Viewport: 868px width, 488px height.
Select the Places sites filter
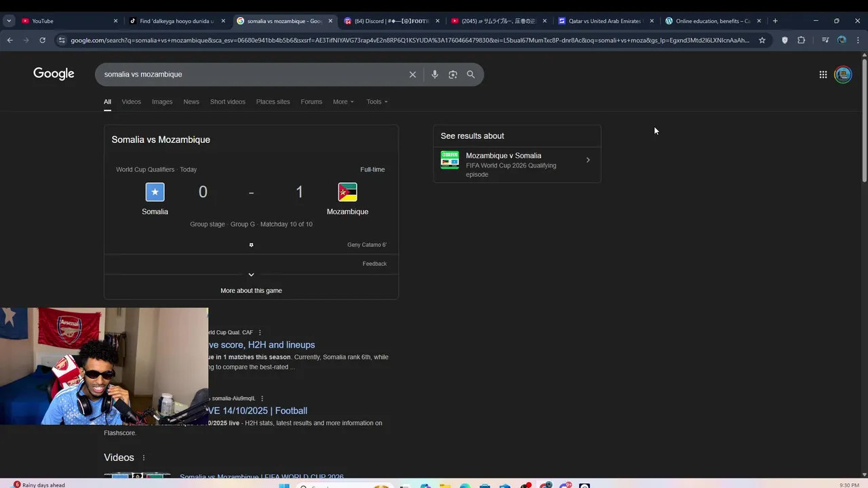click(x=273, y=102)
